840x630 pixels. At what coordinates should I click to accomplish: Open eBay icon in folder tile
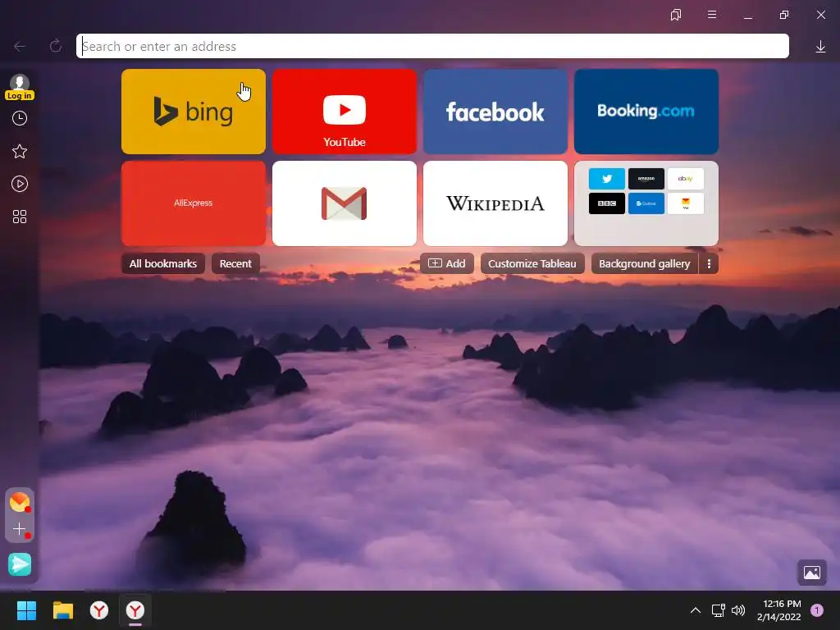tap(686, 179)
